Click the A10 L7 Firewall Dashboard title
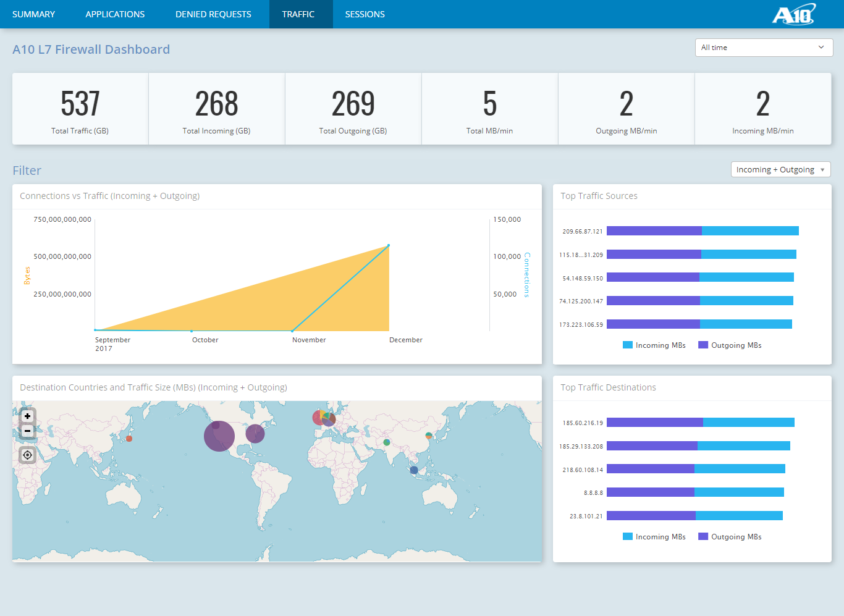 tap(91, 49)
